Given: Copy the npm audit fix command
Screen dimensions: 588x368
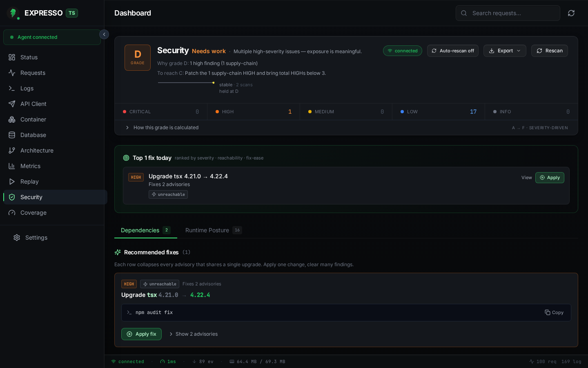Looking at the screenshot, I should click(x=554, y=312).
